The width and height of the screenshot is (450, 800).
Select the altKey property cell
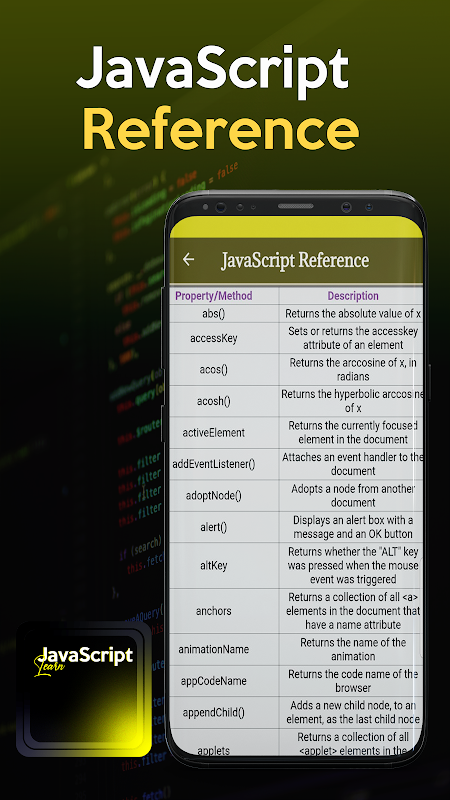pos(214,565)
